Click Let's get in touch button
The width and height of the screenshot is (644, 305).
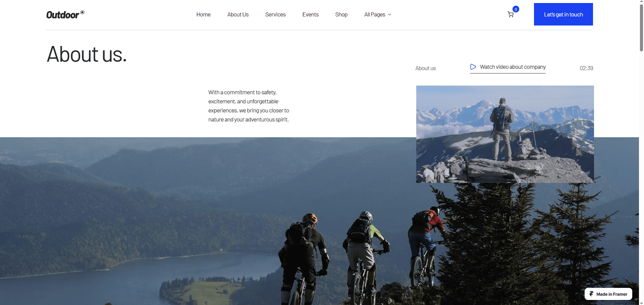[x=563, y=14]
